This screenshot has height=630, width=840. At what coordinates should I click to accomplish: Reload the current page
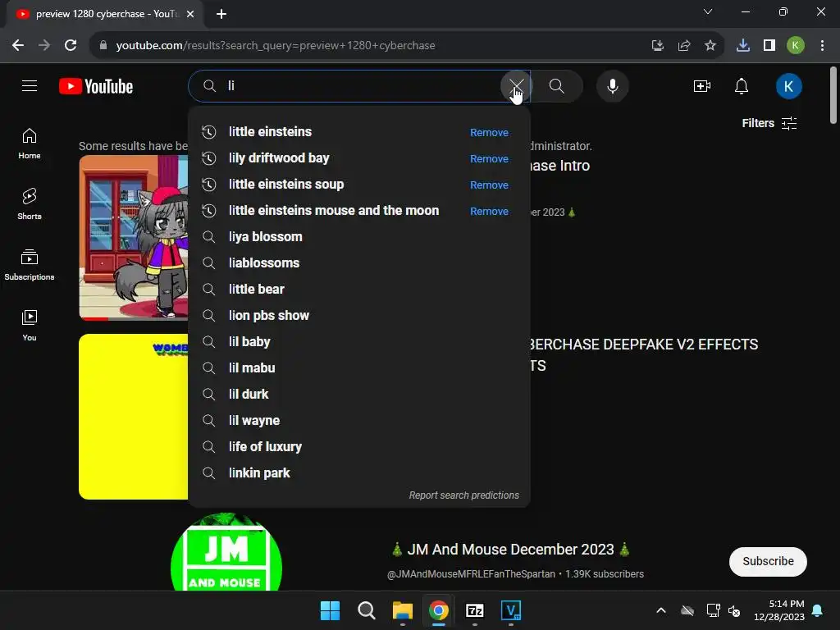[x=71, y=46]
